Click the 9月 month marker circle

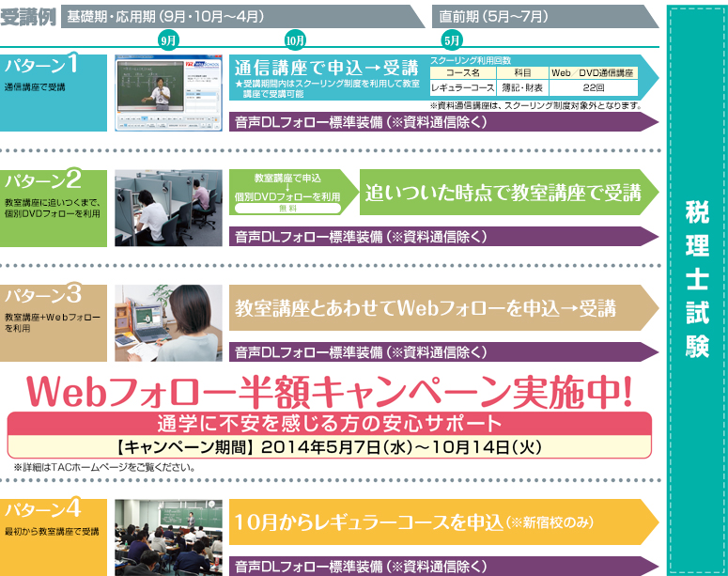click(x=169, y=40)
